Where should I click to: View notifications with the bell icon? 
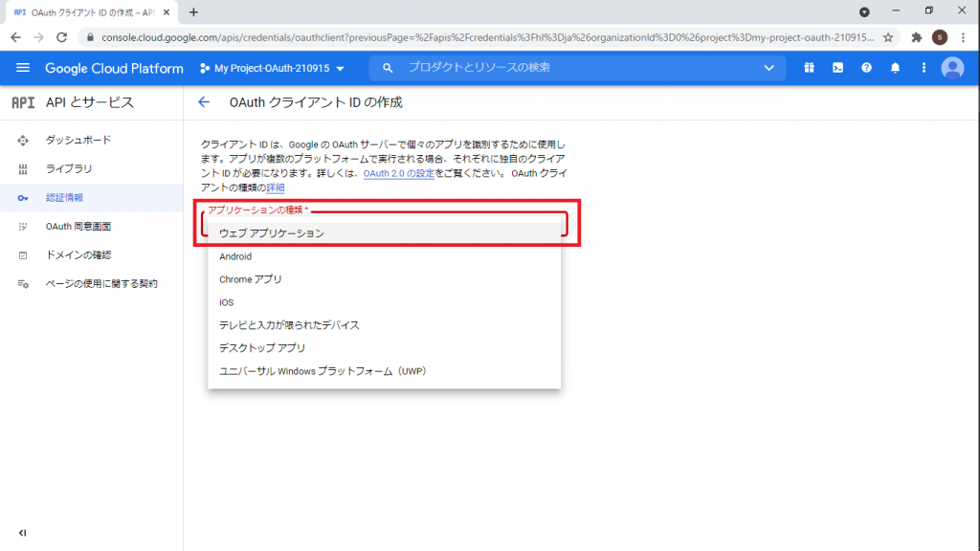click(895, 68)
